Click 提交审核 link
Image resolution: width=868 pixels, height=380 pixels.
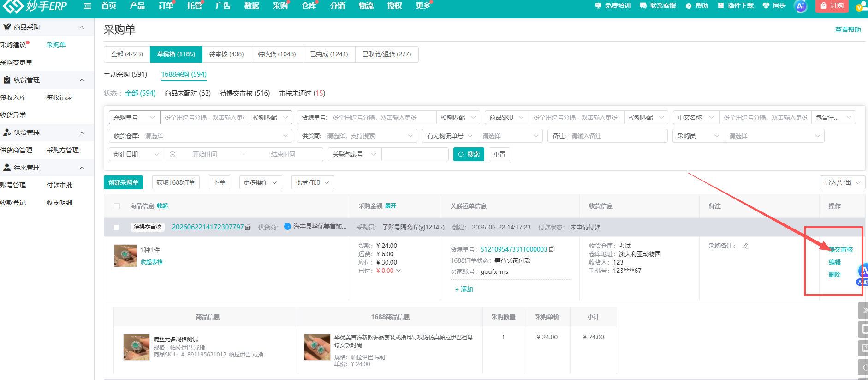click(x=840, y=249)
